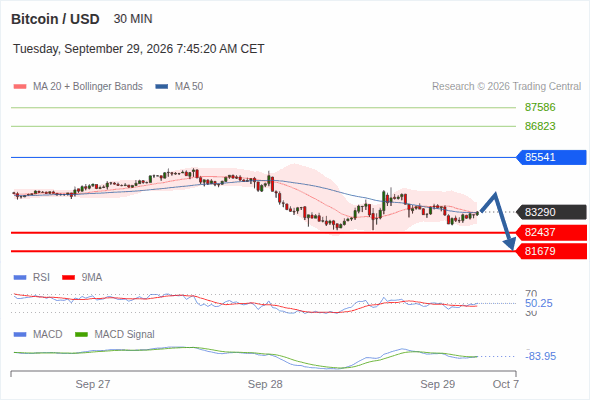Click the Sep 29 date axis label
The width and height of the screenshot is (590, 400).
[x=438, y=384]
